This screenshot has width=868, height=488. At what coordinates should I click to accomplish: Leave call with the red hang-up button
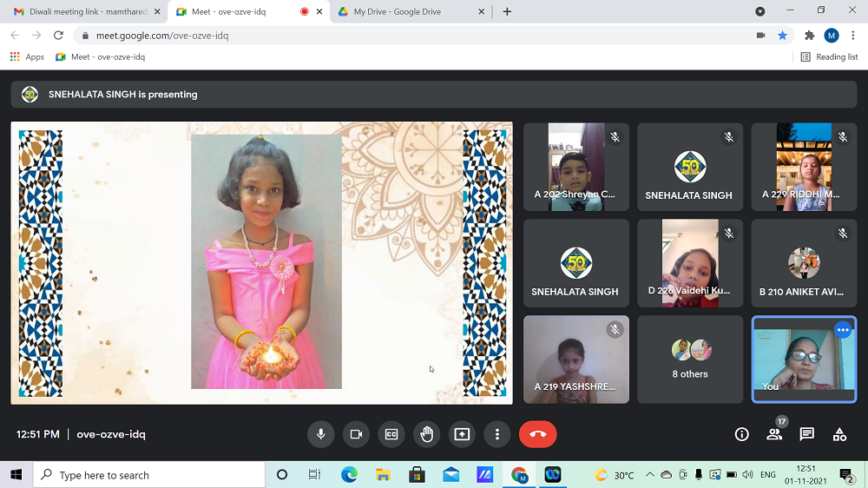537,434
